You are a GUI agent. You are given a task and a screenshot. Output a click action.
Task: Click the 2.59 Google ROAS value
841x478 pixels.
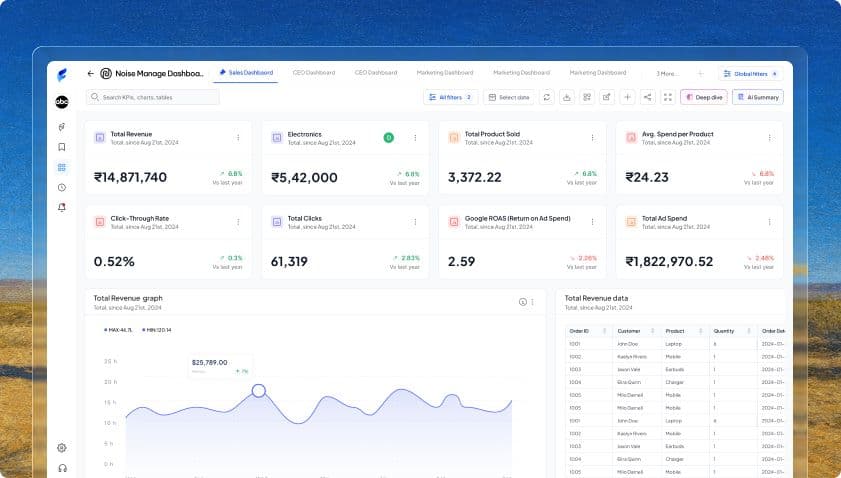click(x=461, y=262)
